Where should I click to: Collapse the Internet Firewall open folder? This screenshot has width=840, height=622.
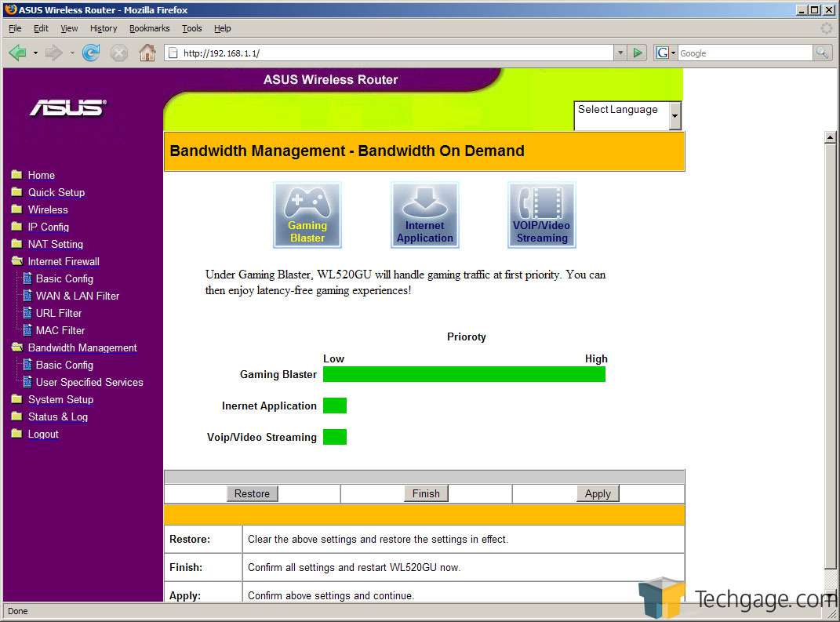(x=17, y=261)
